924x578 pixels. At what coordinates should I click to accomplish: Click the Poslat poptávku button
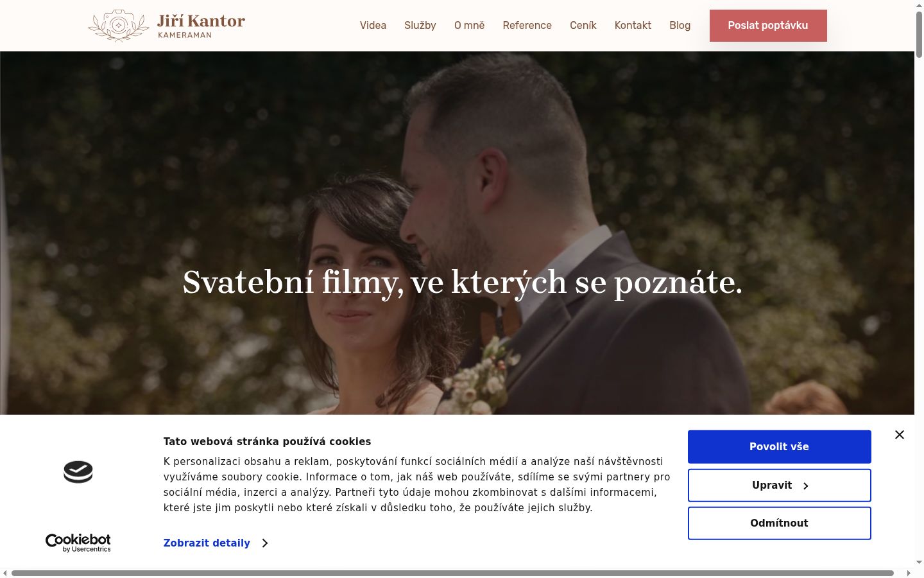pos(768,26)
